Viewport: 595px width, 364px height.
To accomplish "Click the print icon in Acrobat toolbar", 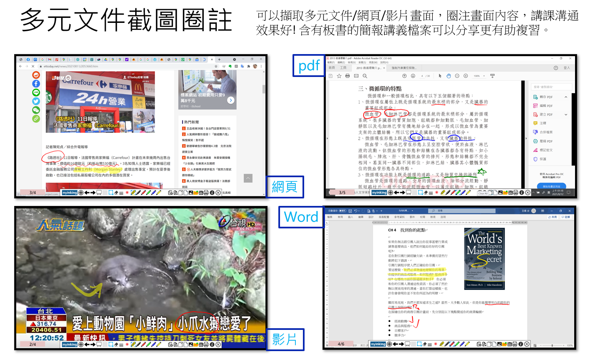I will click(347, 76).
